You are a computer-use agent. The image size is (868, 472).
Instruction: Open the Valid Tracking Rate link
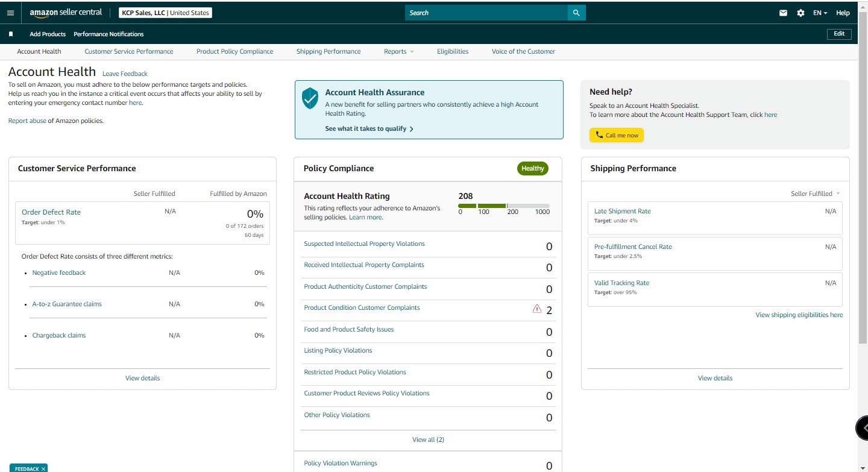(x=621, y=283)
